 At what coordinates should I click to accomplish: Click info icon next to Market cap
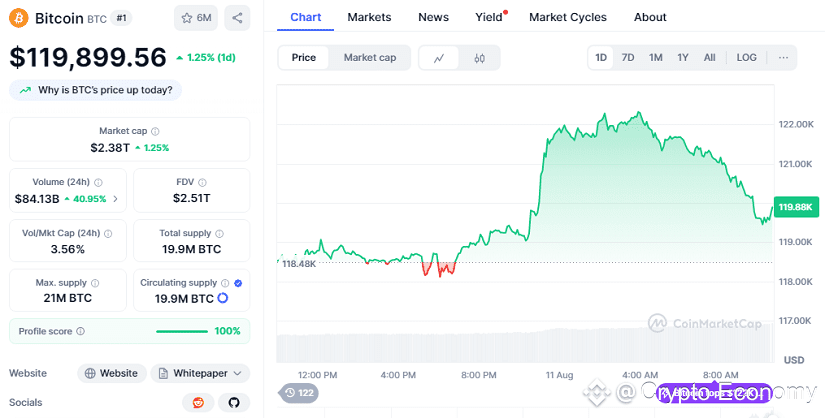[155, 131]
